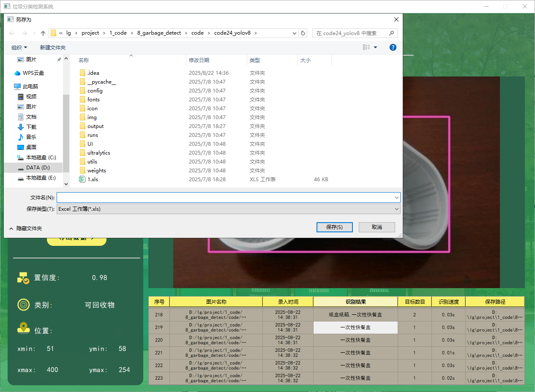This screenshot has height=392, width=535.
Task: Click 保存(S) button
Action: (x=334, y=227)
